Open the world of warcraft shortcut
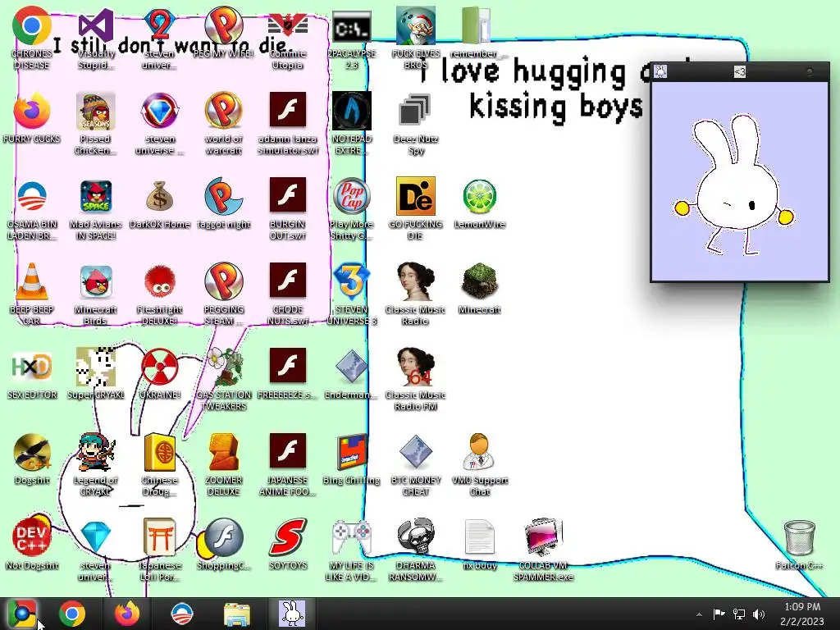Image resolution: width=840 pixels, height=630 pixels. [x=224, y=112]
